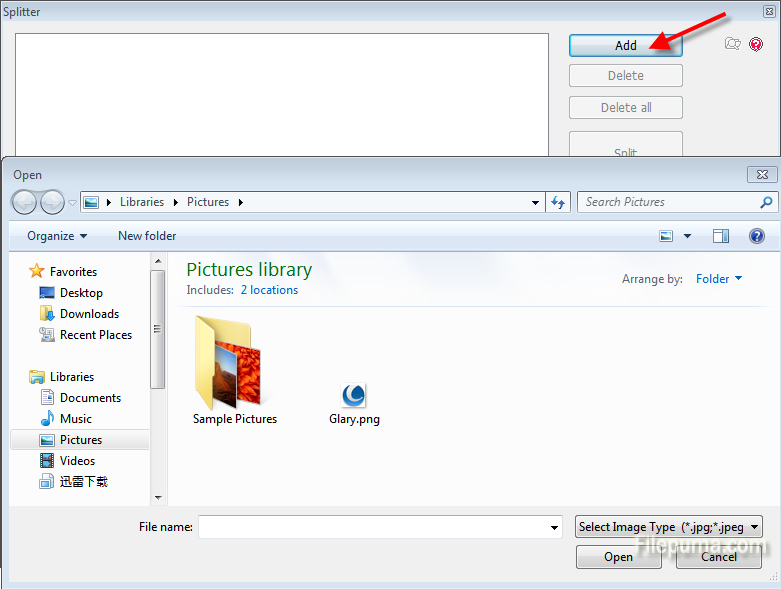
Task: Click the refresh button next to the address bar
Action: (558, 202)
